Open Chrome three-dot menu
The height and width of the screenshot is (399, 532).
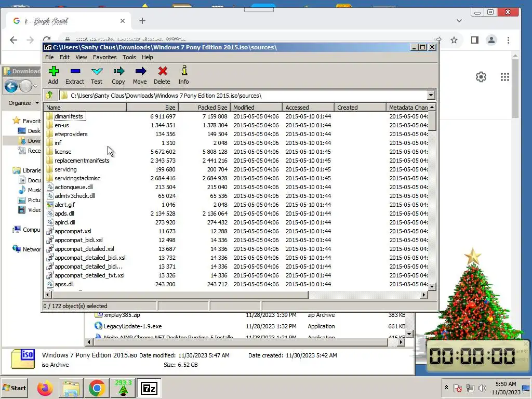click(x=508, y=40)
